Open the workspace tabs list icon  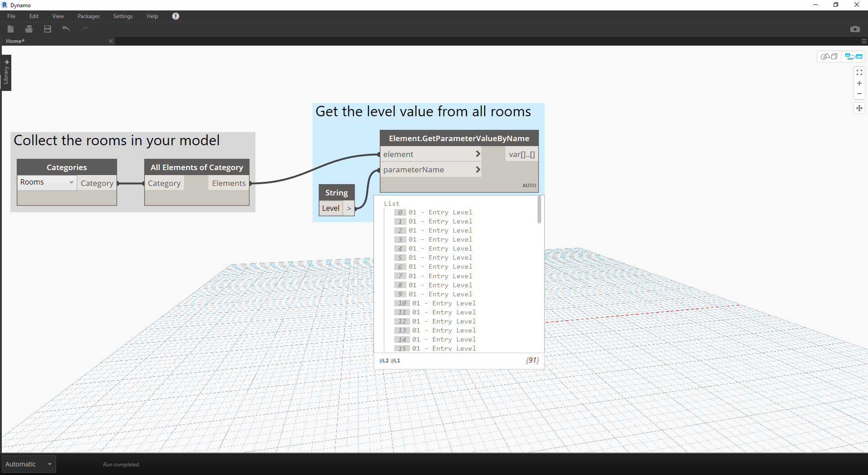click(864, 41)
